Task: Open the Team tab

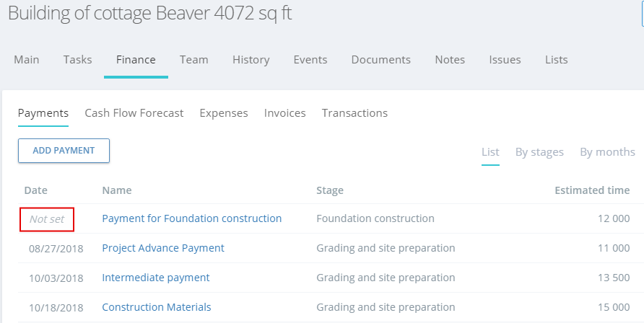Action: [194, 60]
